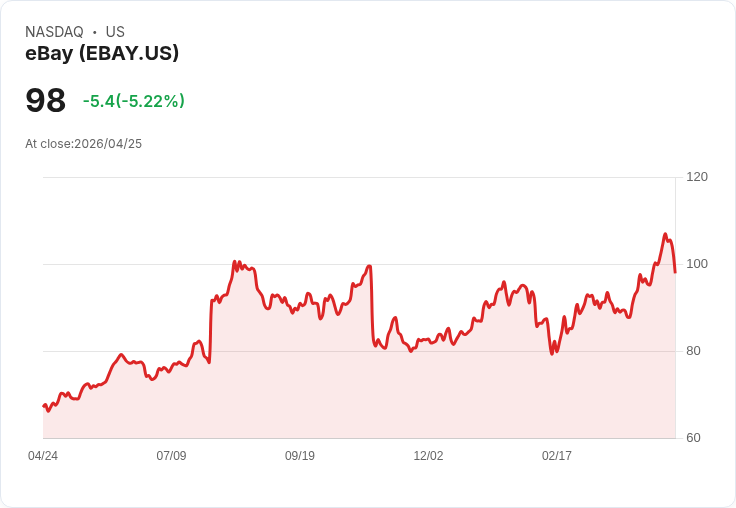Click the 120 y-axis label
Image resolution: width=736 pixels, height=508 pixels.
click(697, 177)
